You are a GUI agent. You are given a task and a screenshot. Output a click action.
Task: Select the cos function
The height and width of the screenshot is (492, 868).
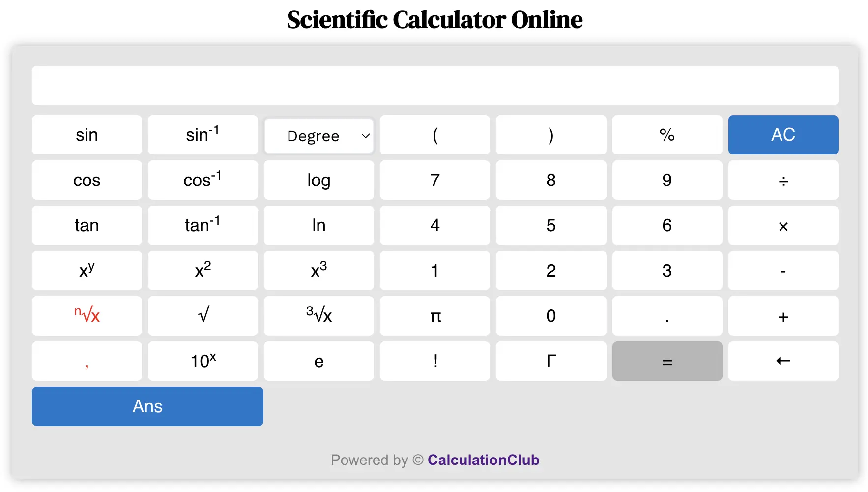87,180
